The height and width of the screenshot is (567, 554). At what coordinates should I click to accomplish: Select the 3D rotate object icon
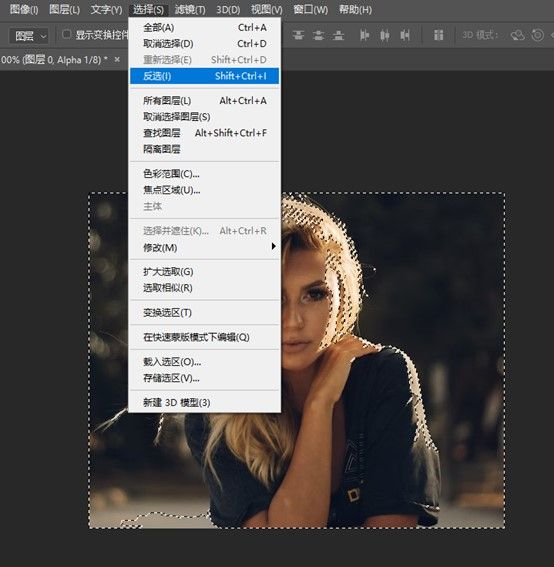[517, 35]
